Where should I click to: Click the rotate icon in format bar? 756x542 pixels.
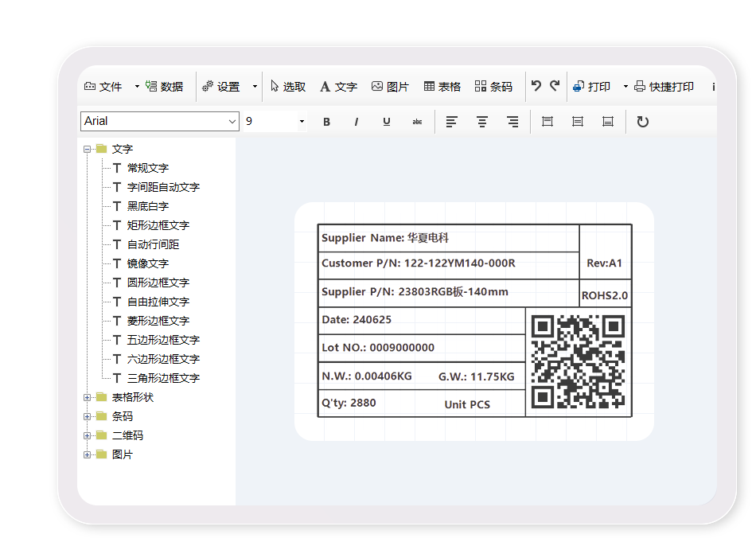(x=643, y=122)
